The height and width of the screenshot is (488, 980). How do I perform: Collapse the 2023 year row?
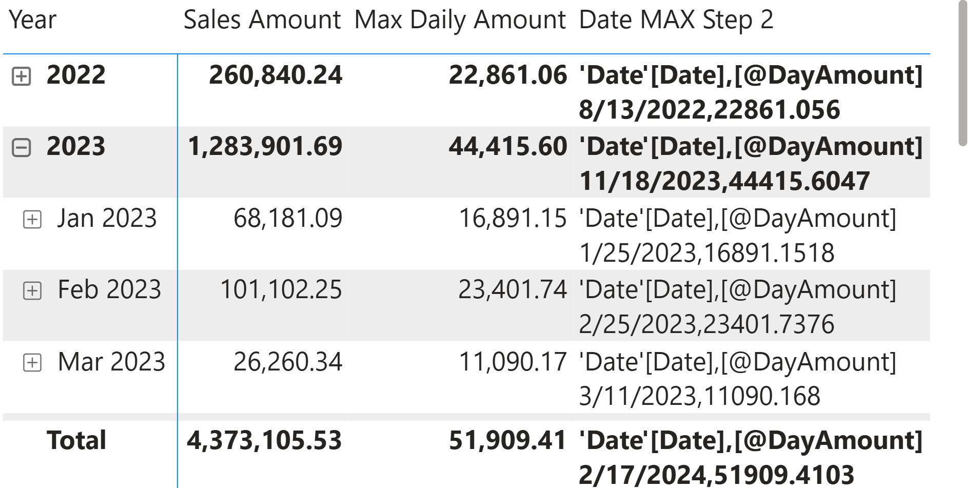tap(22, 148)
